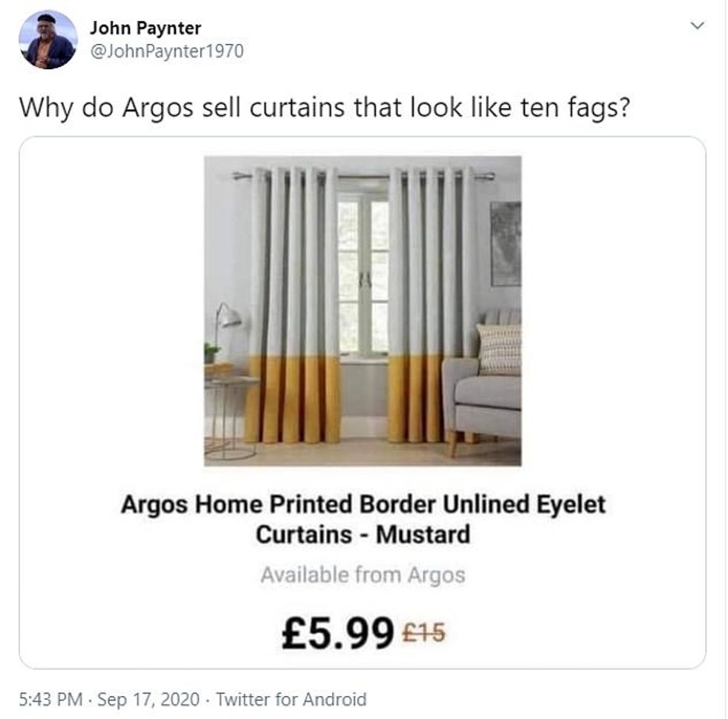
Task: Expand the tweet options chevron
Action: [x=697, y=25]
